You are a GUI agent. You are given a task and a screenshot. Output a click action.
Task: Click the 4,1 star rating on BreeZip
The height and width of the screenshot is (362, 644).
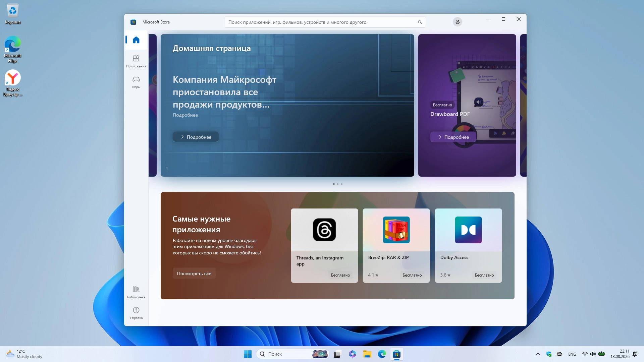(373, 275)
